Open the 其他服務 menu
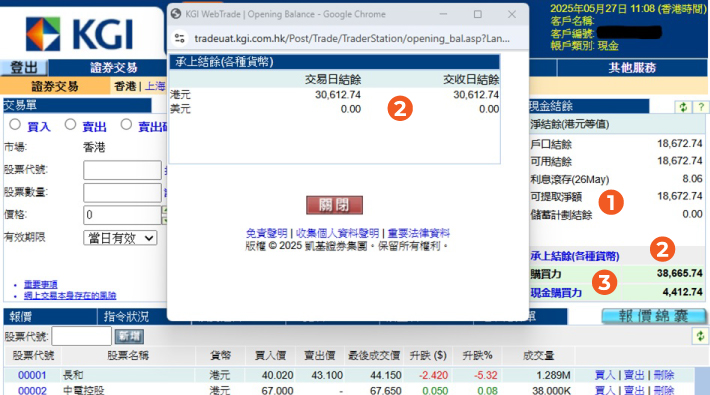The image size is (710, 395). [632, 68]
